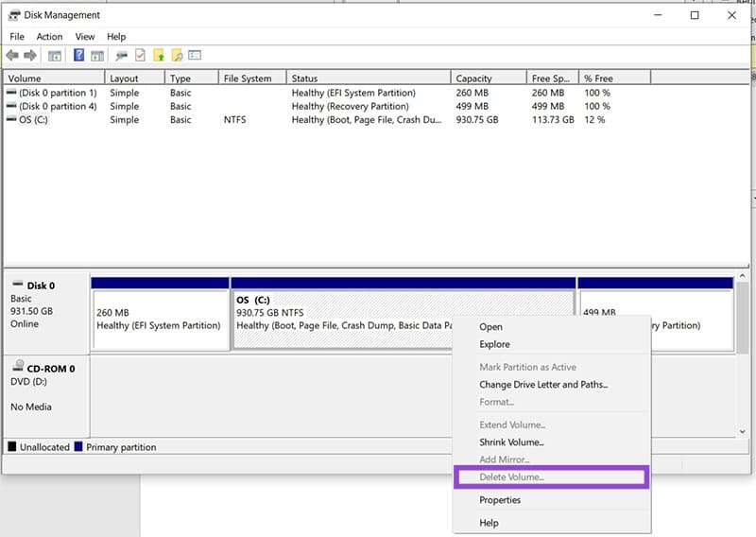Click the Forward arrow in toolbar
The width and height of the screenshot is (756, 537).
pos(30,56)
